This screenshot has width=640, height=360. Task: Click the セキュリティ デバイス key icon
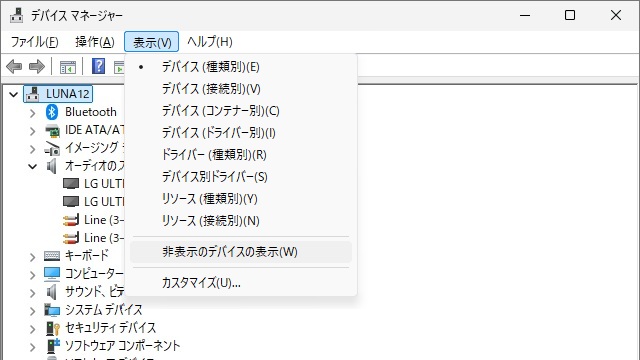pos(53,328)
